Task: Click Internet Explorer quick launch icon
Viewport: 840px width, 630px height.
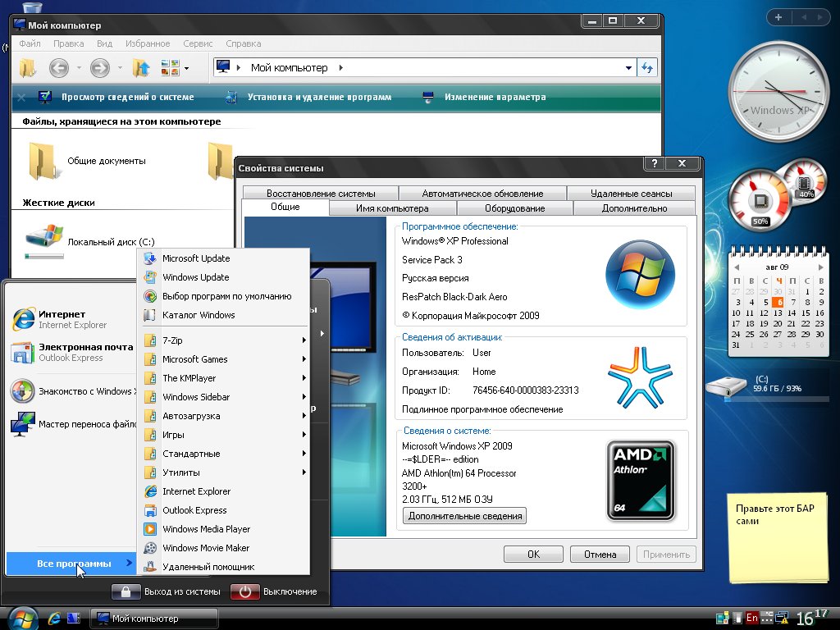Action: tap(54, 619)
